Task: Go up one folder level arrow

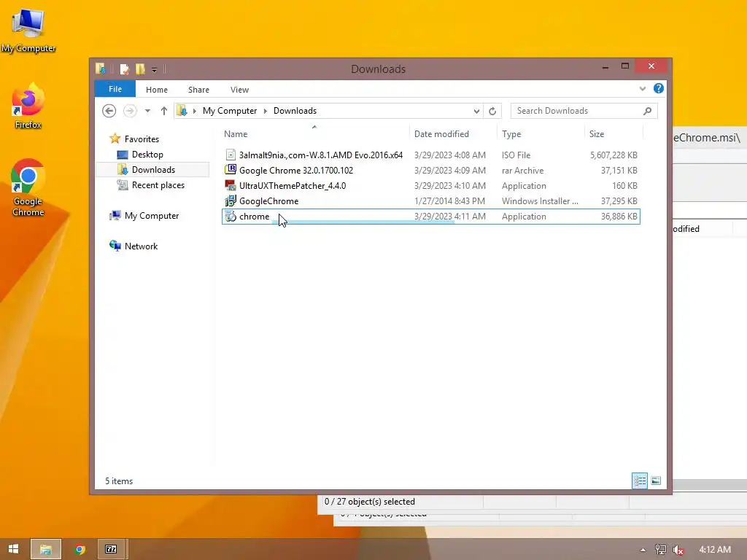Action: coord(164,111)
